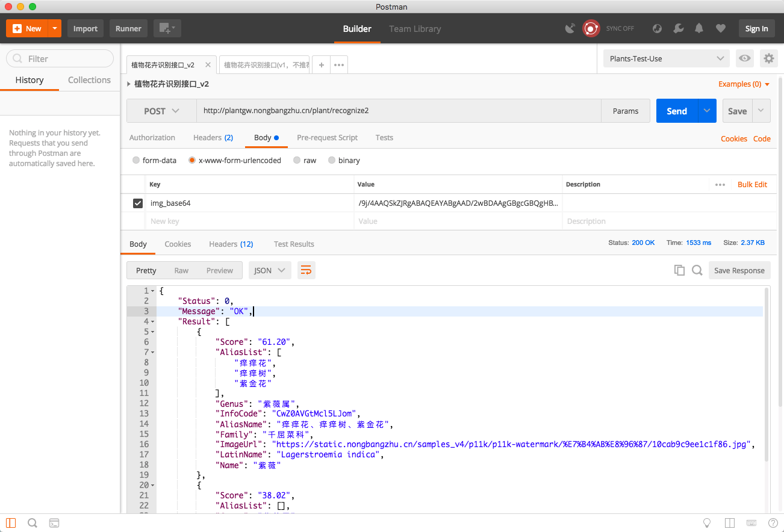Switch response view to Preview

click(220, 270)
